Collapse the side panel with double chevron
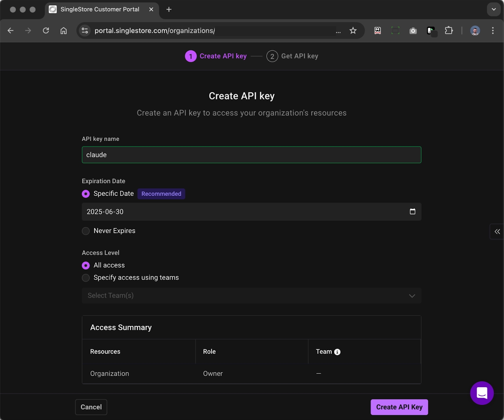Screen dimensions: 504x420 [497, 231]
